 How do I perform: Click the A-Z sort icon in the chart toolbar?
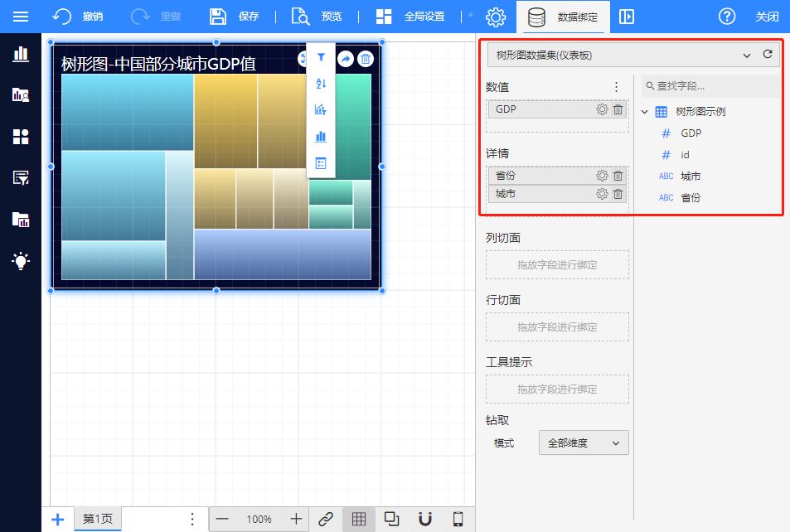coord(321,84)
